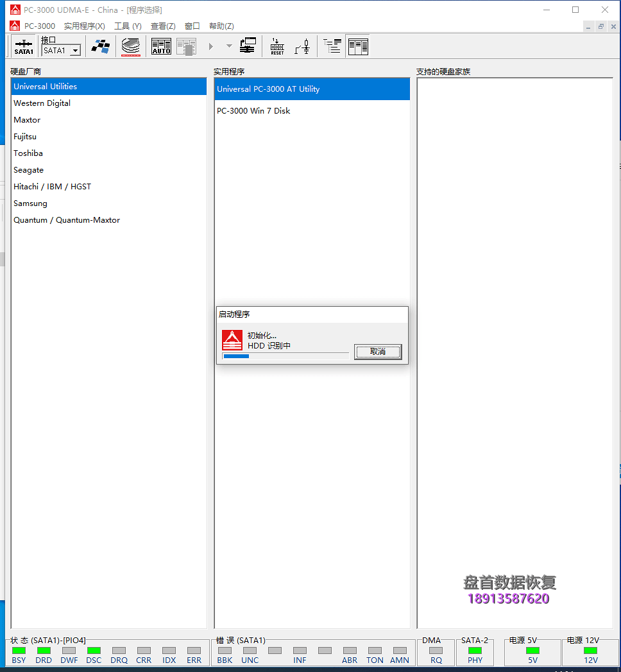The width and height of the screenshot is (621, 672).
Task: Click the AMN error indicator
Action: point(400,651)
